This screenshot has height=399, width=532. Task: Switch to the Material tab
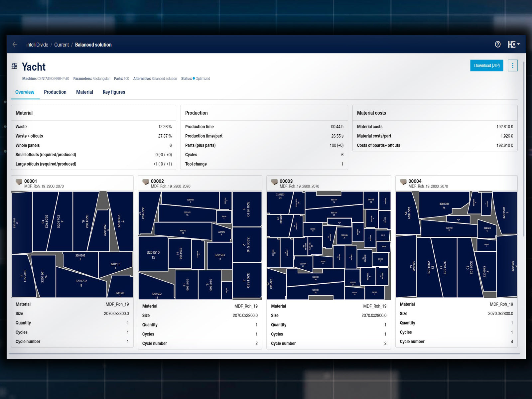point(84,92)
